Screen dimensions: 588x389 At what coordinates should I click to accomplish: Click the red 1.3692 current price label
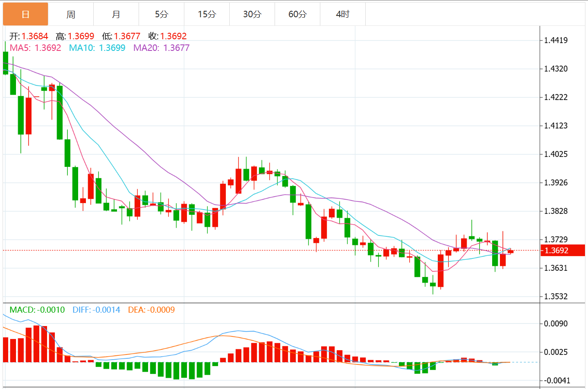(x=563, y=251)
